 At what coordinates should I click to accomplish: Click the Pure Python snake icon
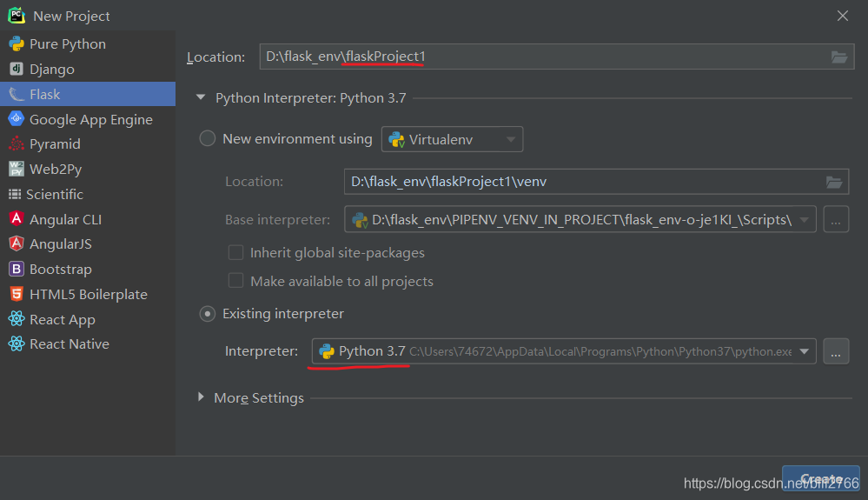(x=17, y=43)
